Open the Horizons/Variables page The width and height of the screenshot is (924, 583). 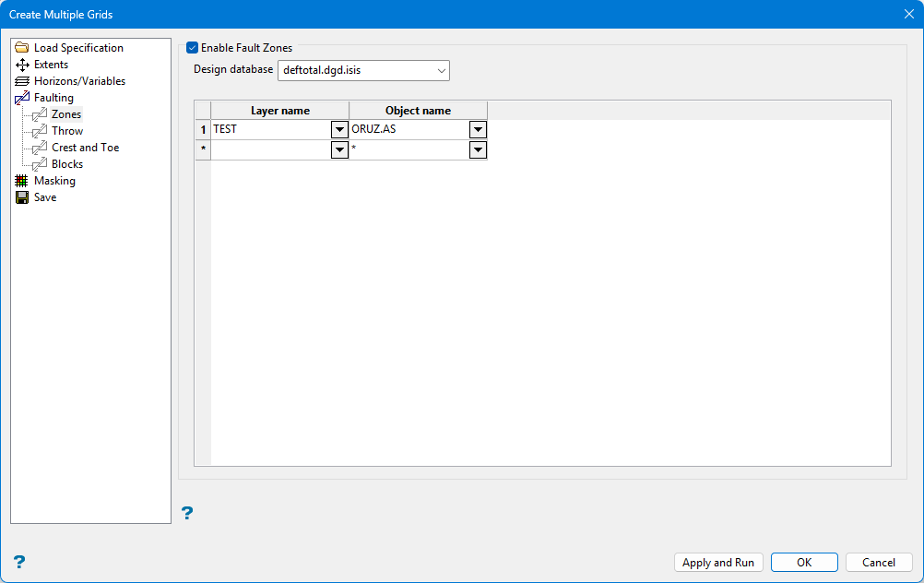pyautogui.click(x=79, y=81)
